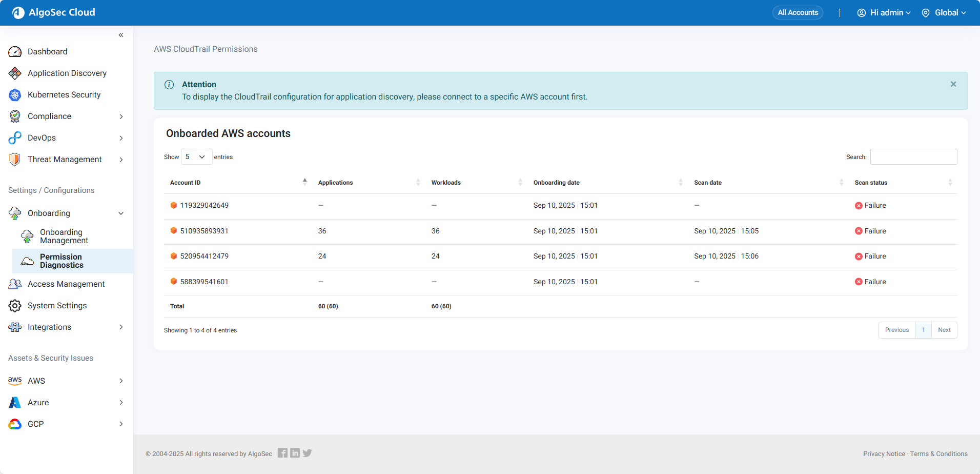The height and width of the screenshot is (474, 980).
Task: Go to Access Management
Action: (x=66, y=284)
